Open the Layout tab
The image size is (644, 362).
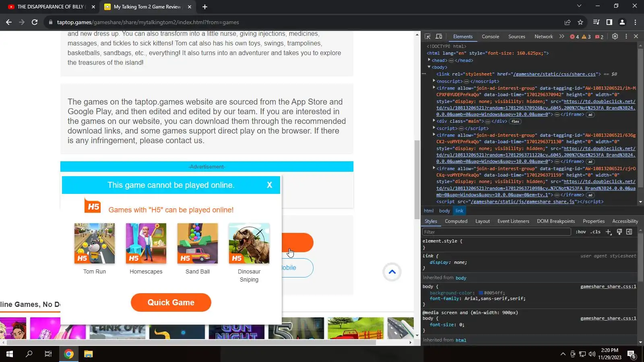[x=483, y=221]
